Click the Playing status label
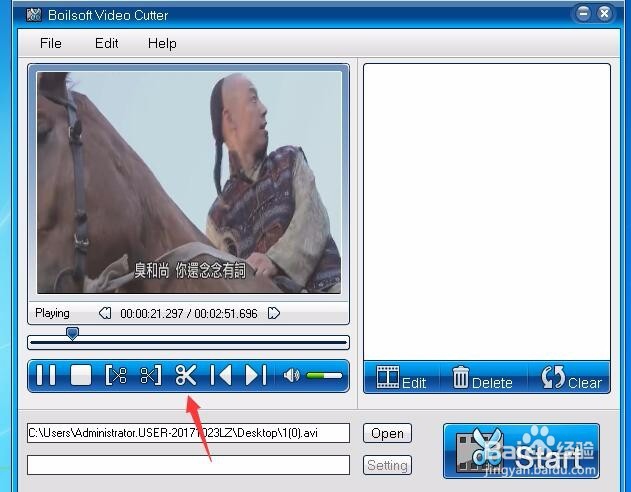Viewport: 631px width, 492px height. pyautogui.click(x=52, y=313)
